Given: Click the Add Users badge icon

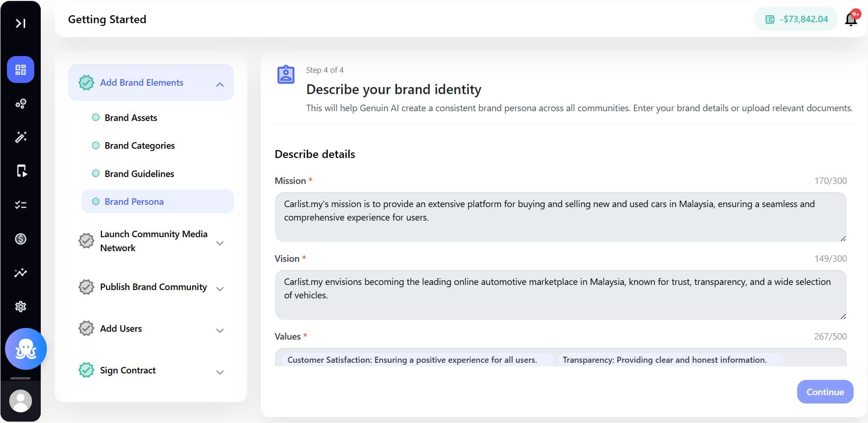Looking at the screenshot, I should click(86, 328).
